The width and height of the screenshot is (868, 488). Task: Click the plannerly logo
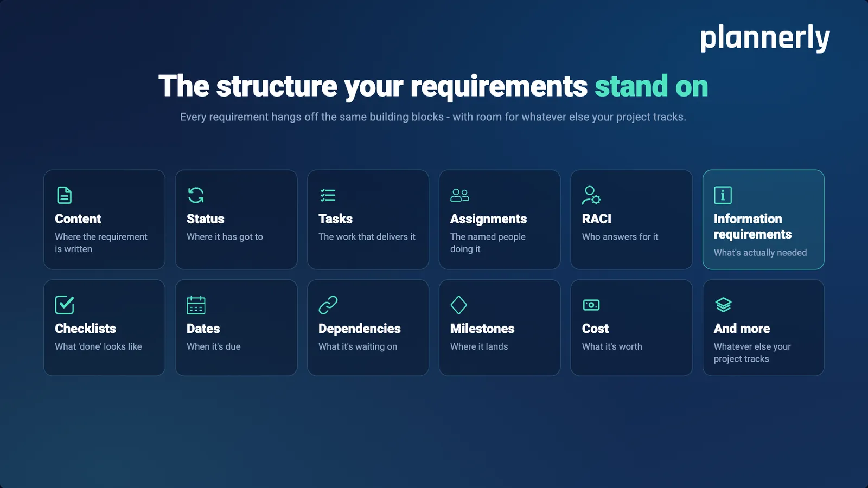pyautogui.click(x=765, y=38)
